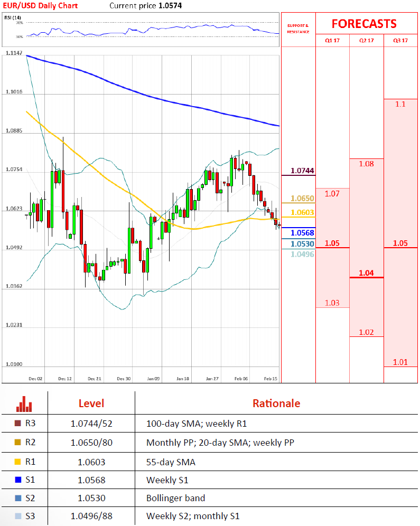Click the 1.0885 y-axis price label
Screen dimensions: 420x526
point(14,130)
